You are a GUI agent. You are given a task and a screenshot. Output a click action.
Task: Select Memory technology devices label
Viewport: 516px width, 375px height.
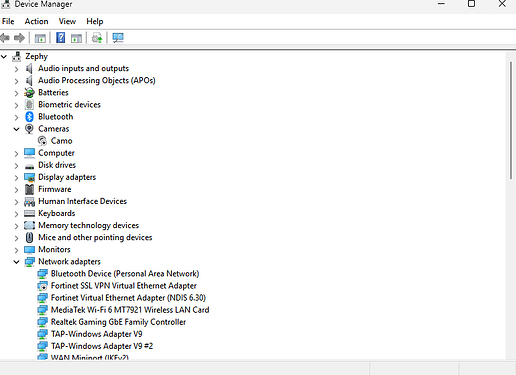click(88, 226)
